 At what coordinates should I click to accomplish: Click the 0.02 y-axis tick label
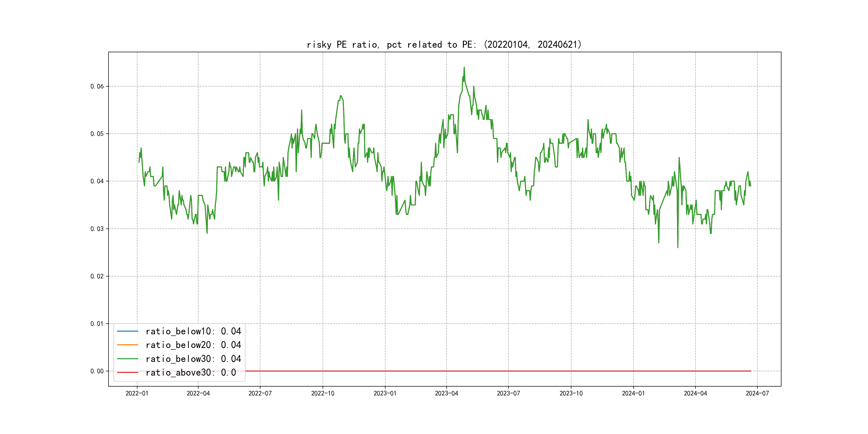(x=97, y=276)
